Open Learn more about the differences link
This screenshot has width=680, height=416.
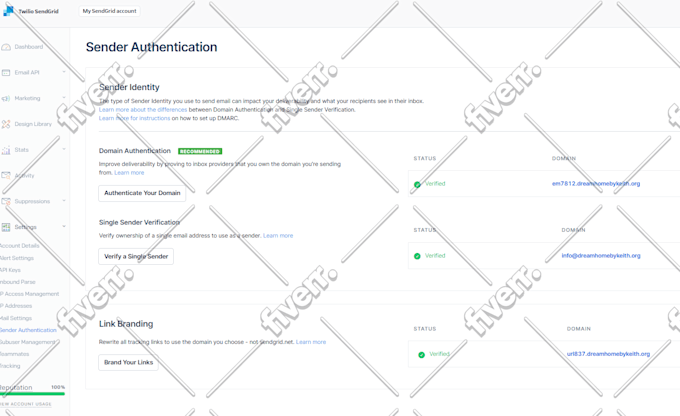point(143,110)
